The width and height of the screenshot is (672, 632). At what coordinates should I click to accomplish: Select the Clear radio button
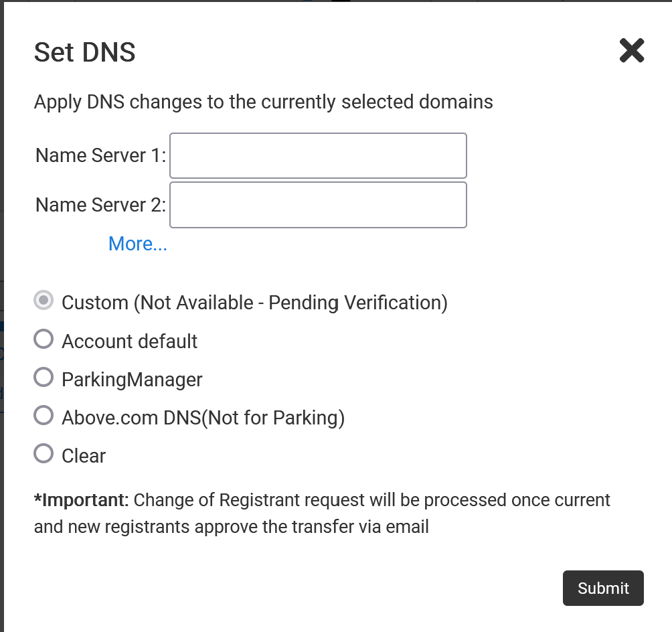44,455
